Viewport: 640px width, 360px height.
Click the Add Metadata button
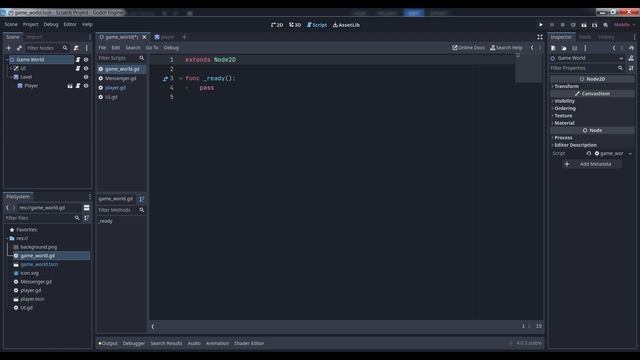[x=591, y=164]
